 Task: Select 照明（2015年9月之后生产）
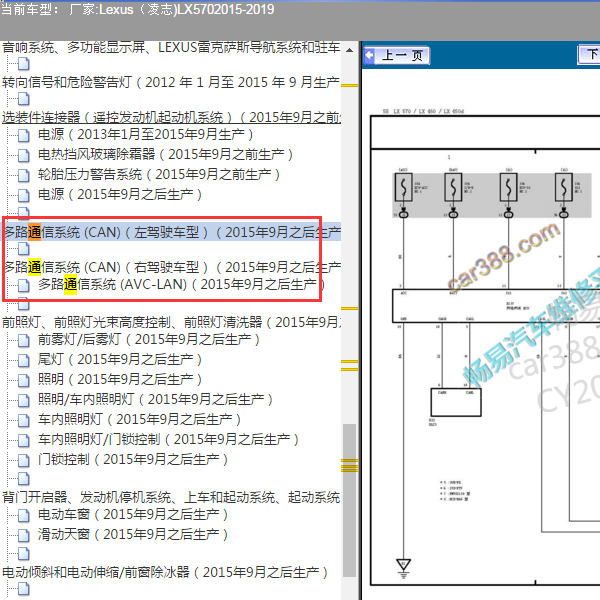coord(120,379)
